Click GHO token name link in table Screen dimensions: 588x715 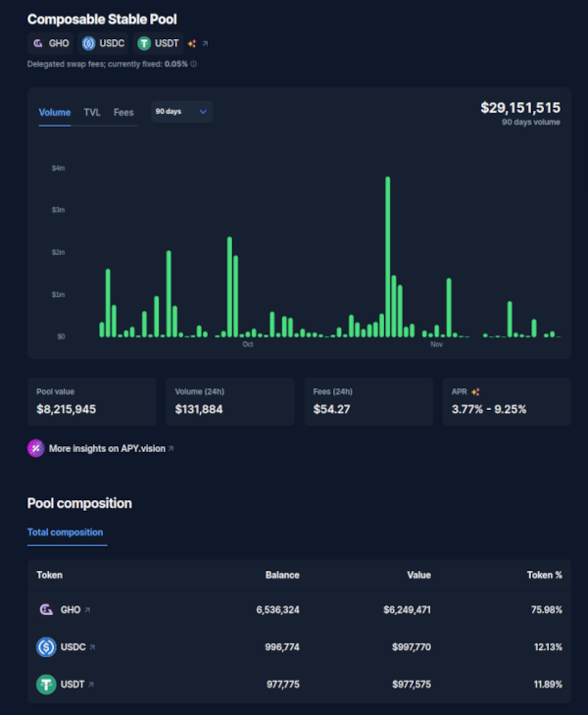click(x=71, y=610)
